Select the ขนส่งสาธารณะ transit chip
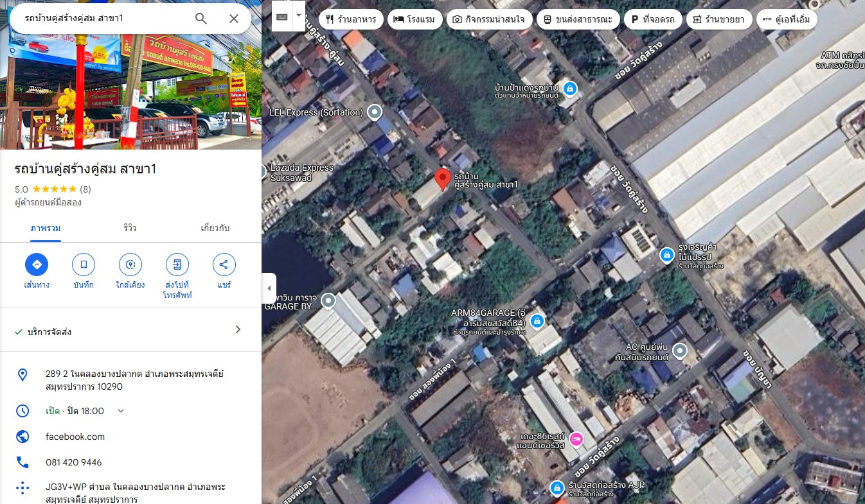 tap(578, 19)
